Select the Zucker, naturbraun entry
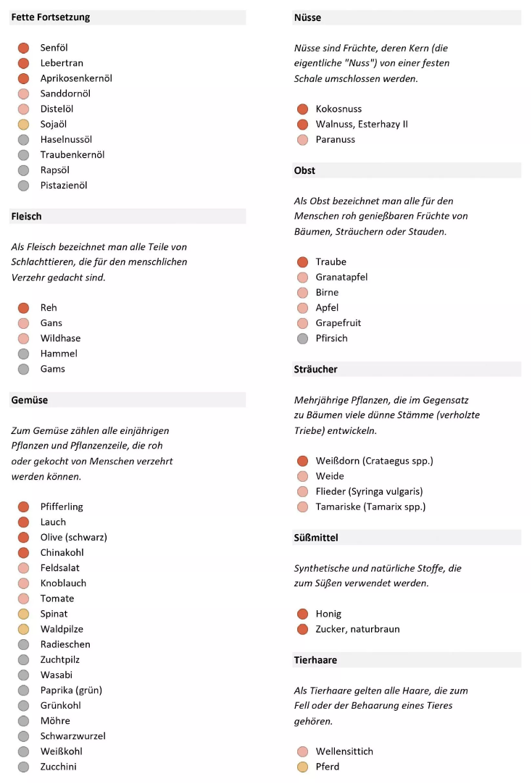This screenshot has width=532, height=784. coord(357,630)
